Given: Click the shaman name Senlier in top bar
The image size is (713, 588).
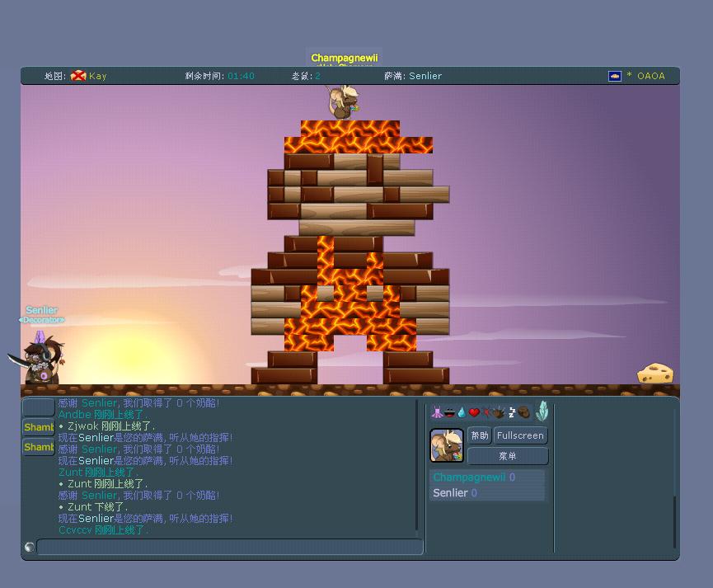Looking at the screenshot, I should 425,76.
